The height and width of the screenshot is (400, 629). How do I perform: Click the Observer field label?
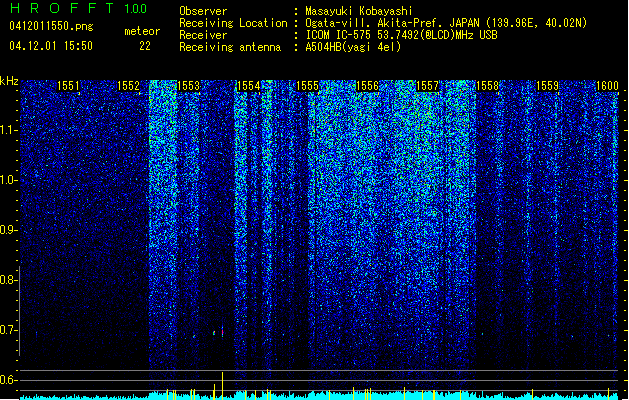pyautogui.click(x=203, y=11)
